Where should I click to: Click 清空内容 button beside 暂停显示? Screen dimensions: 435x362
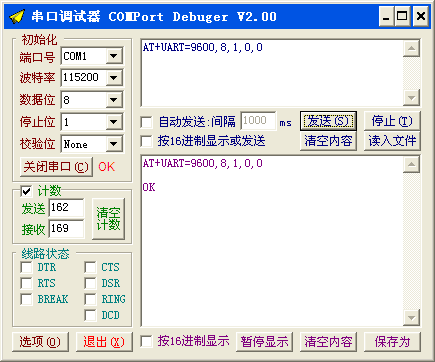(x=328, y=342)
